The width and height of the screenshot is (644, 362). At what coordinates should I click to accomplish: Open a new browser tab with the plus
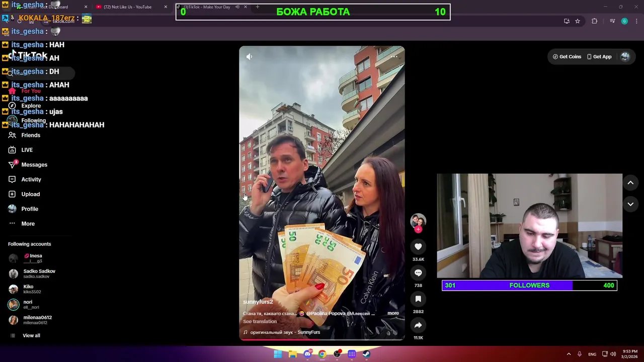(258, 7)
